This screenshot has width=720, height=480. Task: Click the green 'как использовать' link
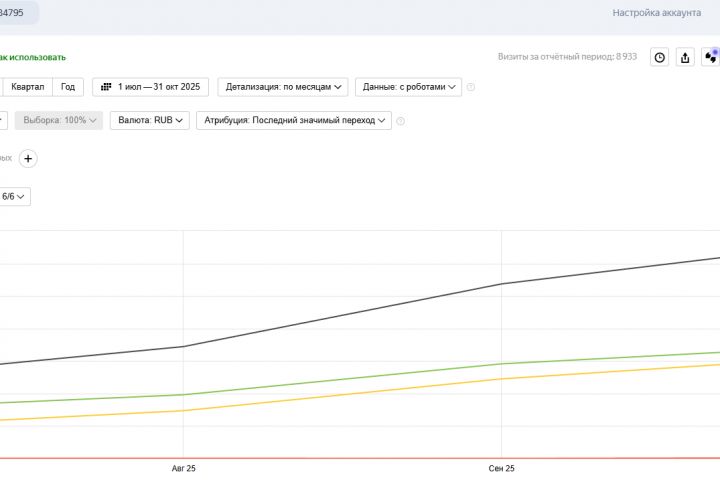34,57
